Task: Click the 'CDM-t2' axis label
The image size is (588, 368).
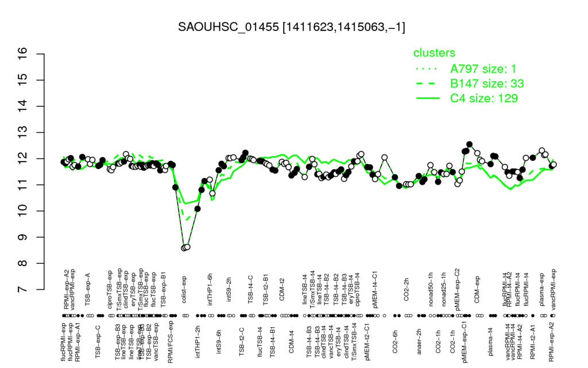Action: point(282,290)
